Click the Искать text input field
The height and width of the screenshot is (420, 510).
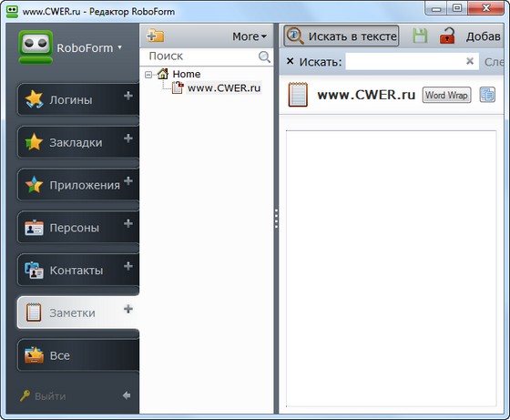[x=412, y=61]
